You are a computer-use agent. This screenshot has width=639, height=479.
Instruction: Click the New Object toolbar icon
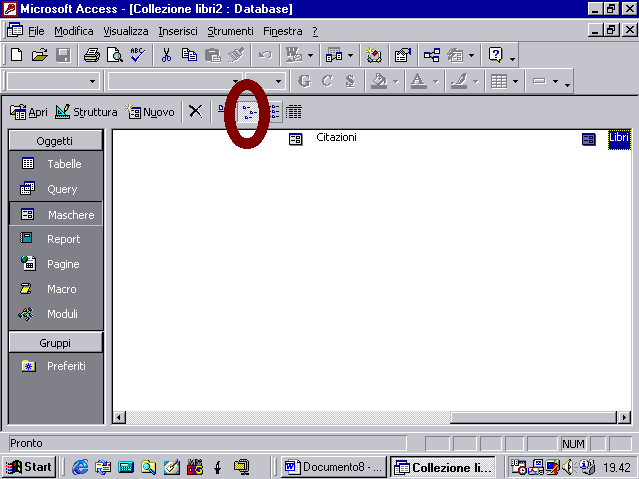click(x=455, y=55)
